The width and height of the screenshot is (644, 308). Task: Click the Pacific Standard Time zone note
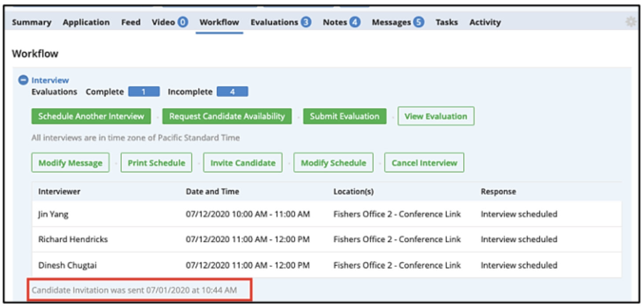point(136,138)
